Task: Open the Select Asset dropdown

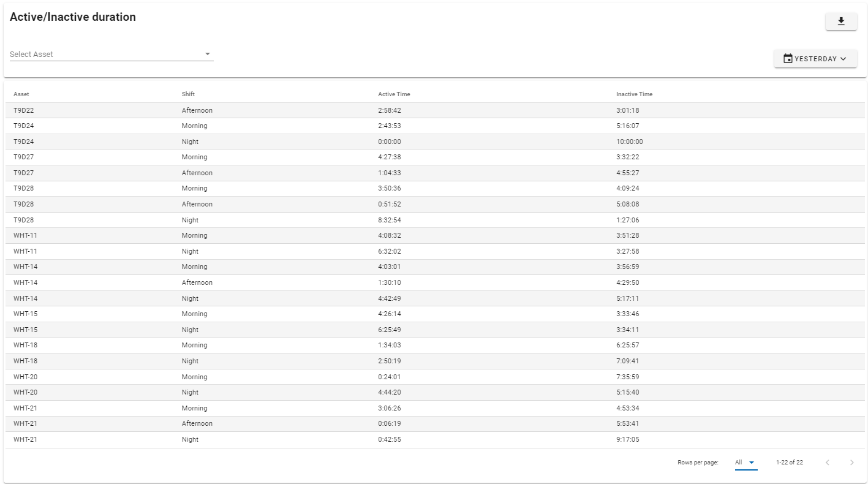Action: tap(111, 54)
